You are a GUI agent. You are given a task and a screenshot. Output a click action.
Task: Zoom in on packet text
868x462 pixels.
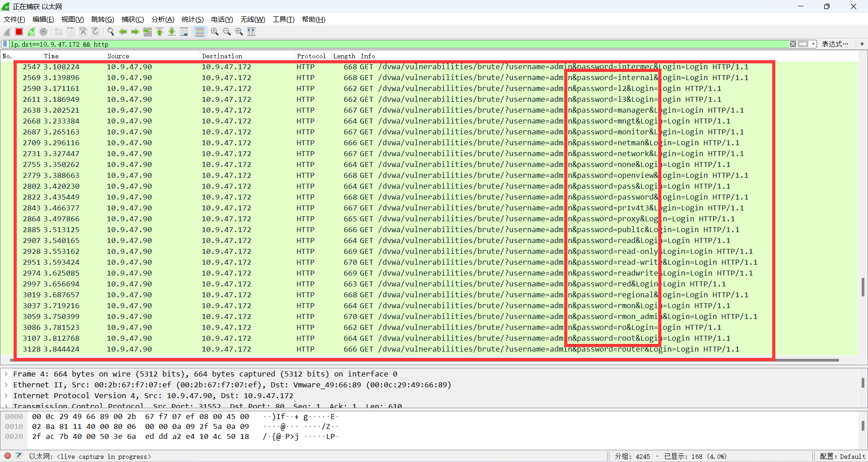[x=215, y=32]
